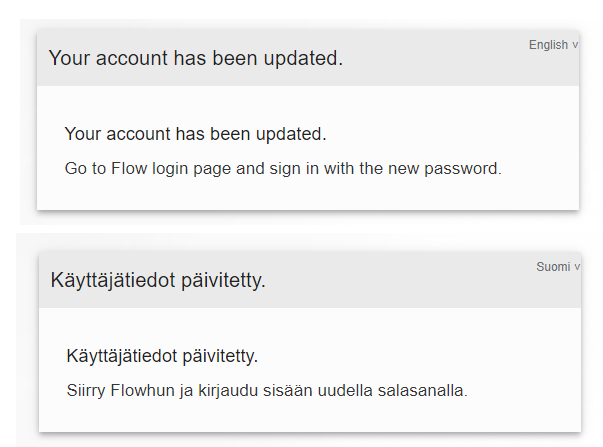
Task: Open the Suomi language dropdown
Action: 553,267
